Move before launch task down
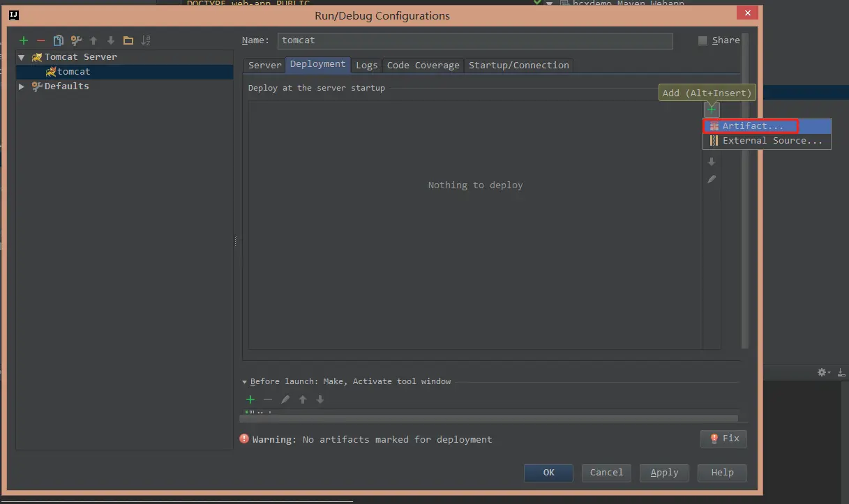This screenshot has height=504, width=849. [320, 399]
